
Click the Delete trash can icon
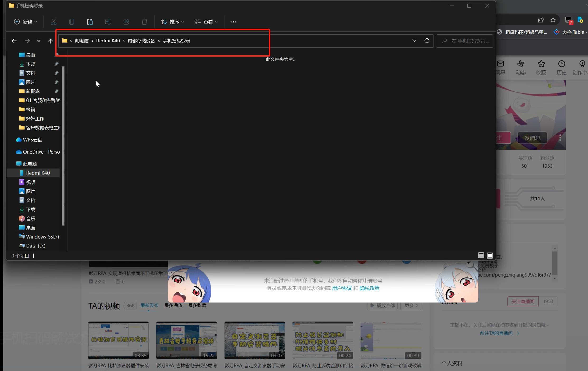tap(144, 22)
